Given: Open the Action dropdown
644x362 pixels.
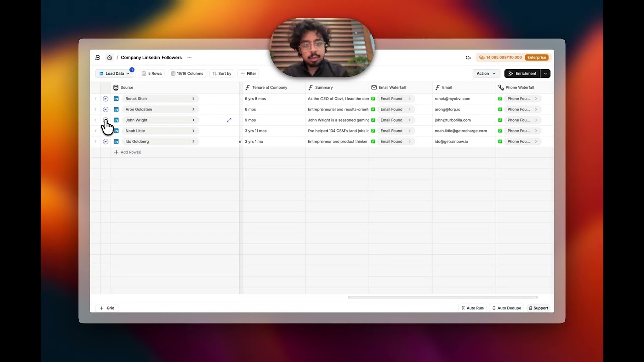Looking at the screenshot, I should pyautogui.click(x=487, y=74).
